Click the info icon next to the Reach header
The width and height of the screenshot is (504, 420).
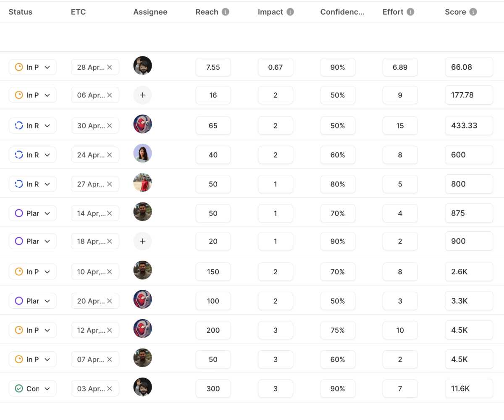226,12
